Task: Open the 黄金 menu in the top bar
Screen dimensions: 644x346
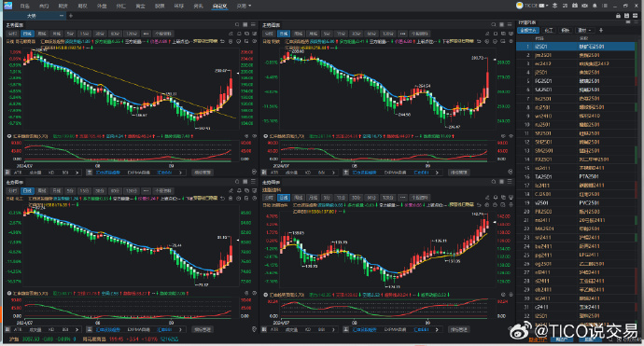Action: [140, 6]
